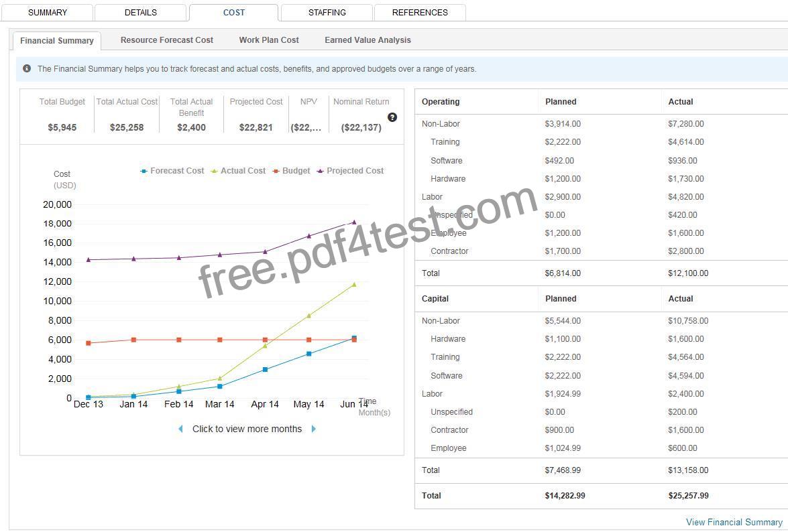The width and height of the screenshot is (788, 532).
Task: Open the View Financial Summary link
Action: click(734, 522)
